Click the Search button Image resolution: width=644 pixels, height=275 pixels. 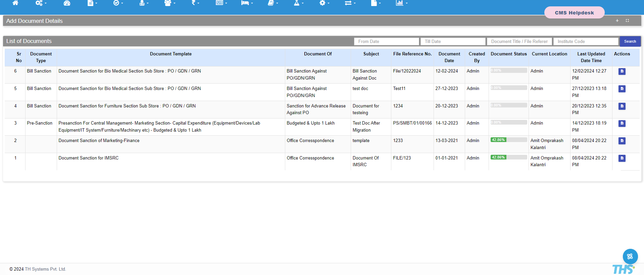pyautogui.click(x=630, y=41)
